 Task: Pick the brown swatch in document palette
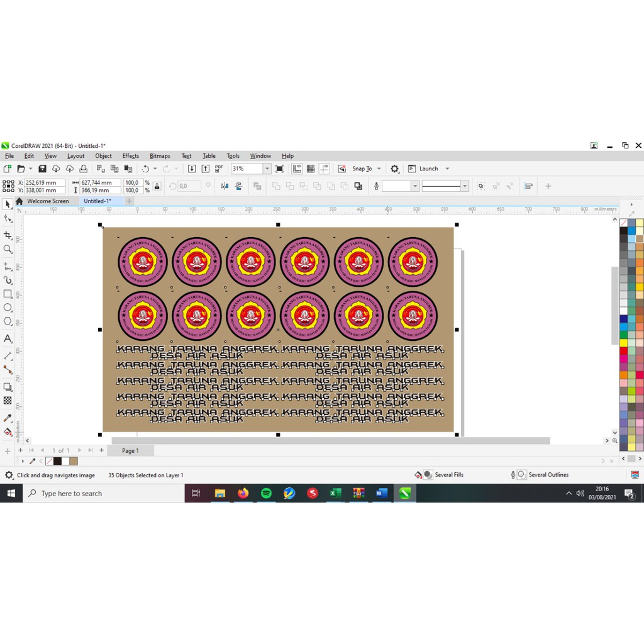[74, 461]
